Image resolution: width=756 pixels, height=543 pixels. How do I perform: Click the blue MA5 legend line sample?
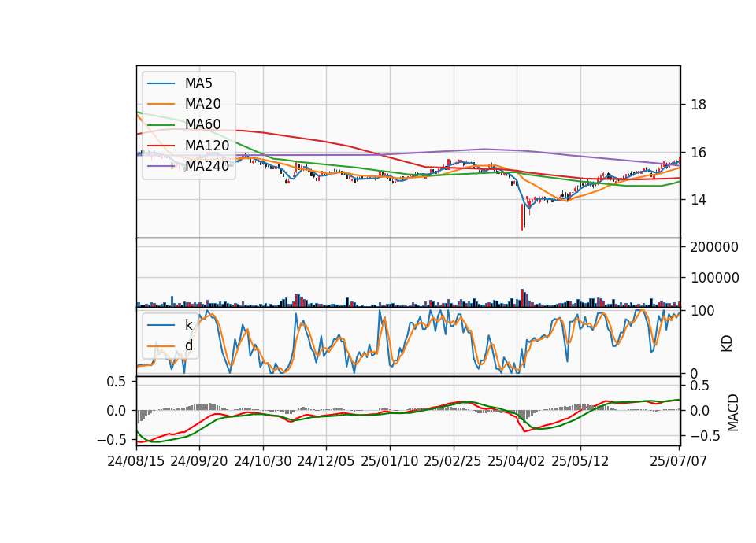[x=161, y=83]
